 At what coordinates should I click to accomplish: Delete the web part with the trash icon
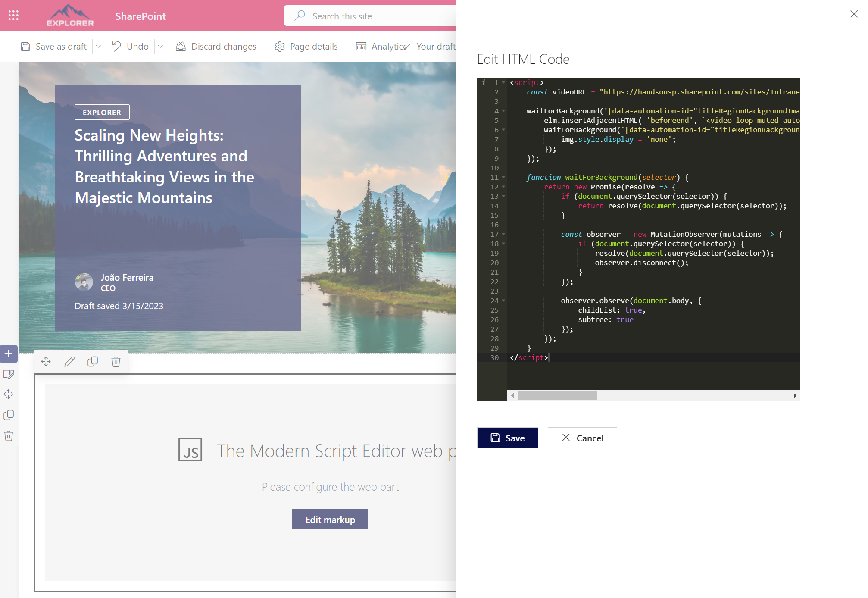click(x=116, y=361)
